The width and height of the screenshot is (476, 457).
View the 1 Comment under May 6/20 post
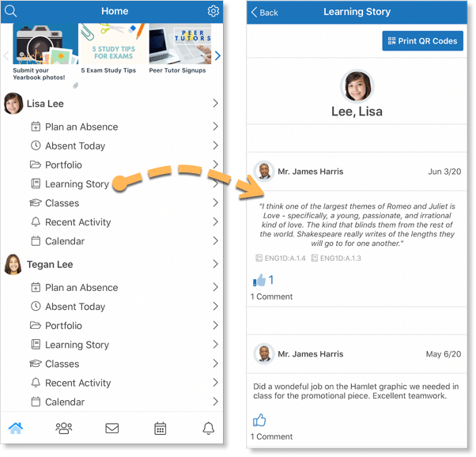tap(271, 436)
